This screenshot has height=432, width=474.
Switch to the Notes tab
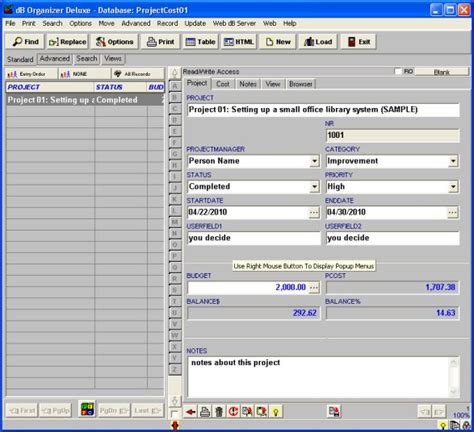248,84
